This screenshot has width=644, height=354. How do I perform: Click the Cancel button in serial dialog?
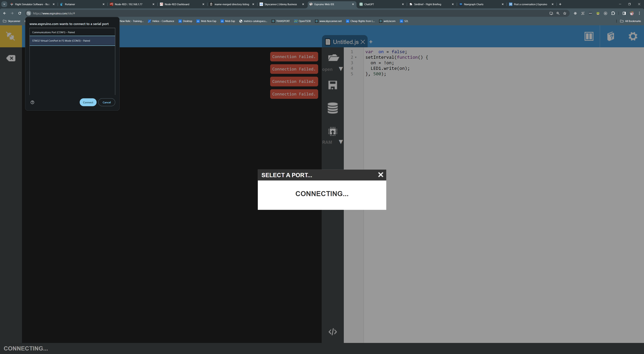tap(106, 102)
